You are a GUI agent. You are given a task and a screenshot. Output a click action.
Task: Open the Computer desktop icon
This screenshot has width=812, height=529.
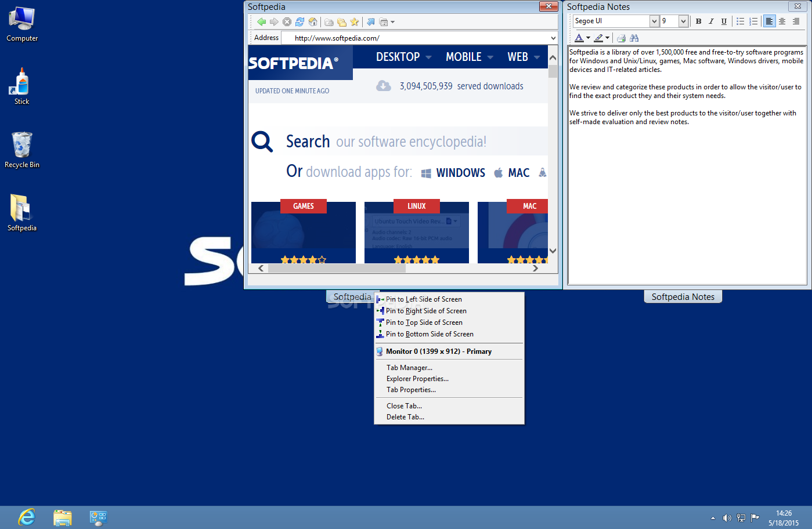coord(22,24)
